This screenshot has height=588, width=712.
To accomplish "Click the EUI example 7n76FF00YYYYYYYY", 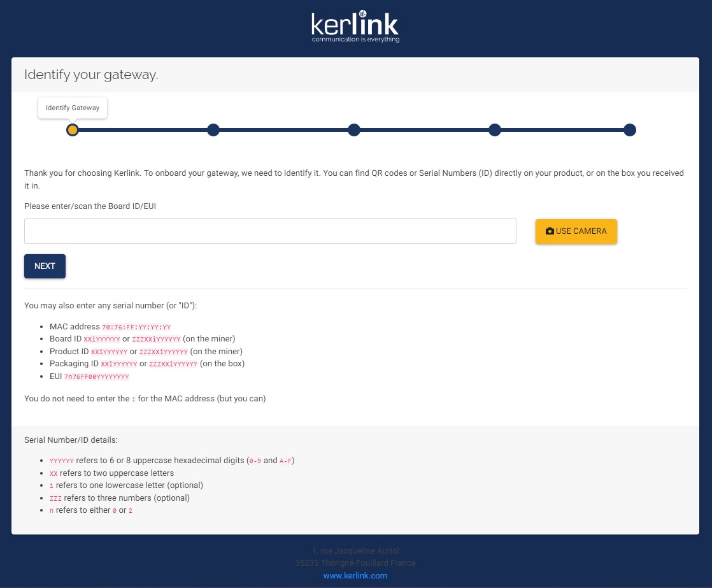I will (97, 376).
